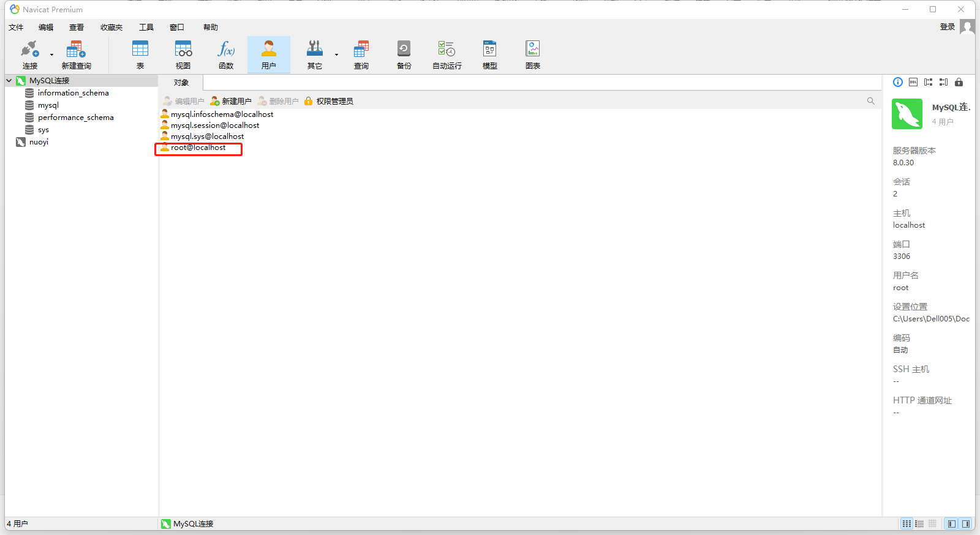Viewport: 980px width, 535px height.
Task: Switch to detail view in status bar
Action: coord(932,524)
